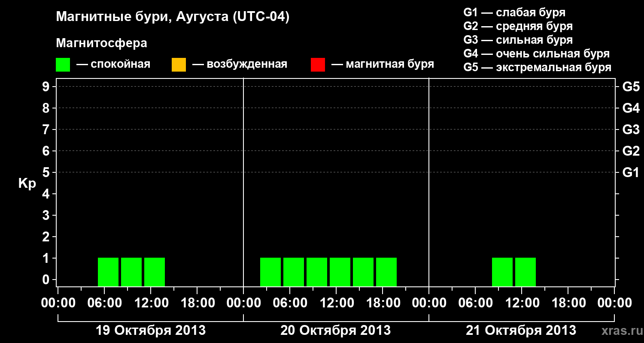Click 'G3 — сильная буря' legend line
This screenshot has height=343, width=644.
coord(518,40)
